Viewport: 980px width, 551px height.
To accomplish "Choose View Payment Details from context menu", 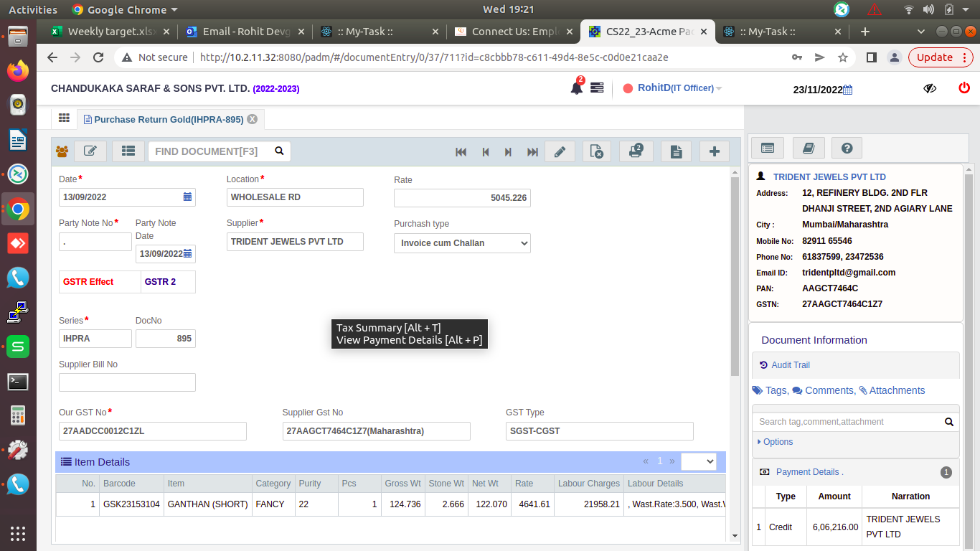I will [409, 340].
